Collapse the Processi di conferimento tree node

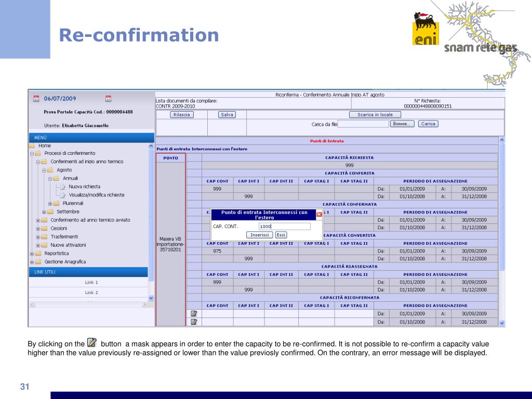32,154
